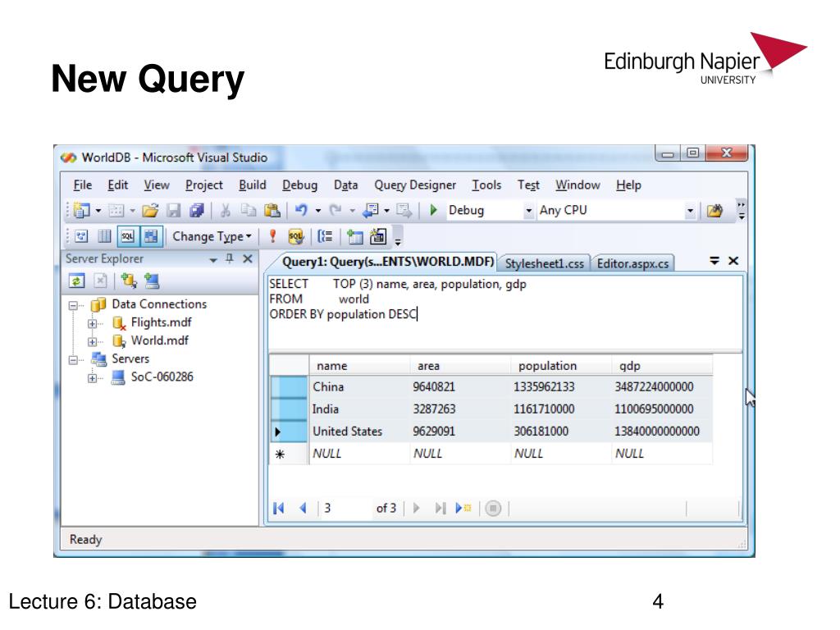Screen dimensions: 840x630
Task: Open the Change Type dropdown
Action: [x=212, y=236]
